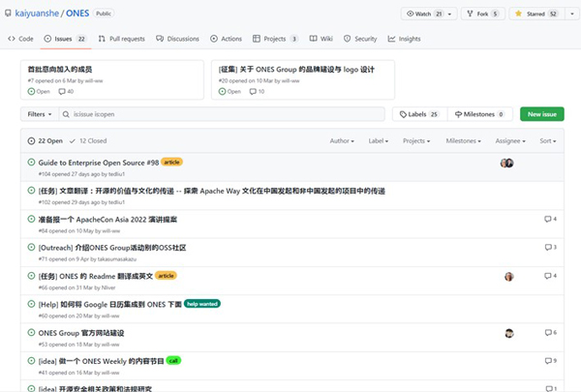Open the Actions tab
The height and width of the screenshot is (392, 581).
click(x=226, y=39)
